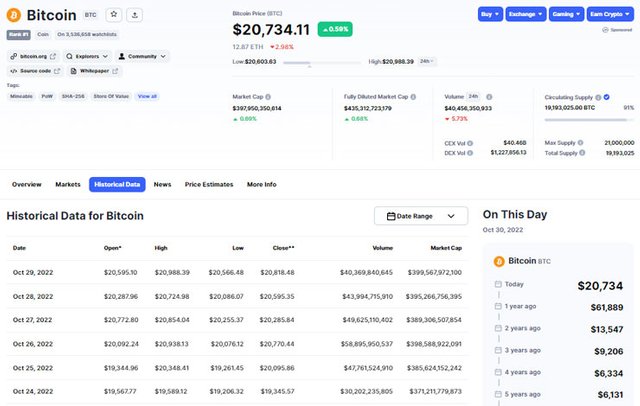This screenshot has width=640, height=406.
Task: Add Bitcoin to watchlist with star icon
Action: (114, 15)
